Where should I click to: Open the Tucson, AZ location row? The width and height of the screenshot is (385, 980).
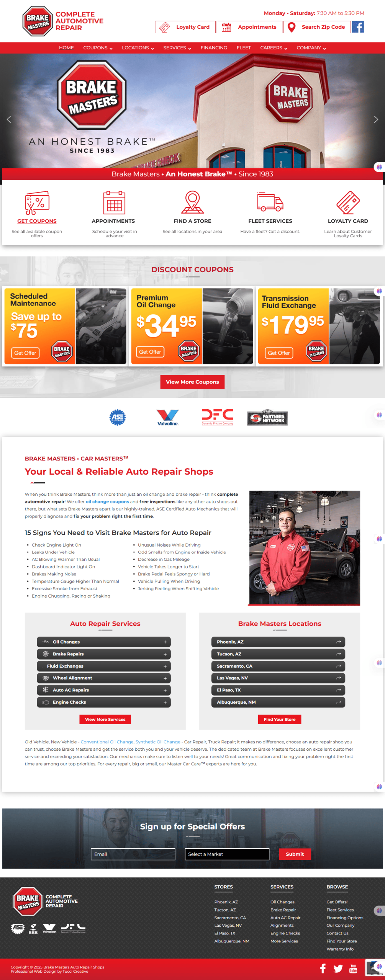(278, 654)
